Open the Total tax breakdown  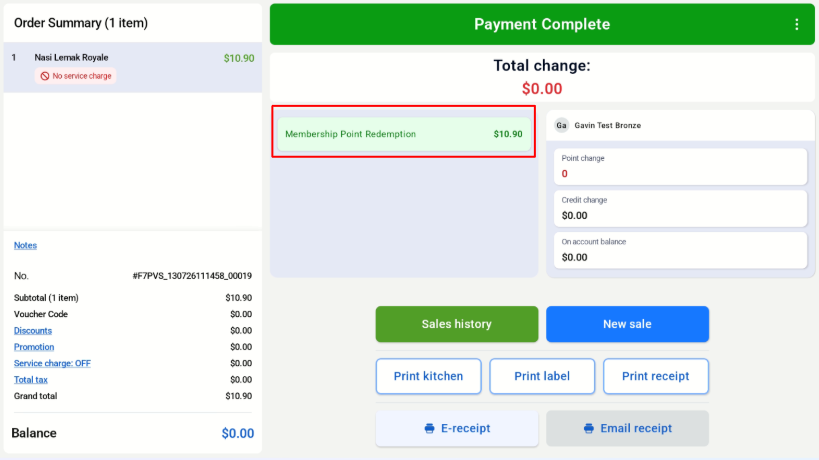click(31, 380)
